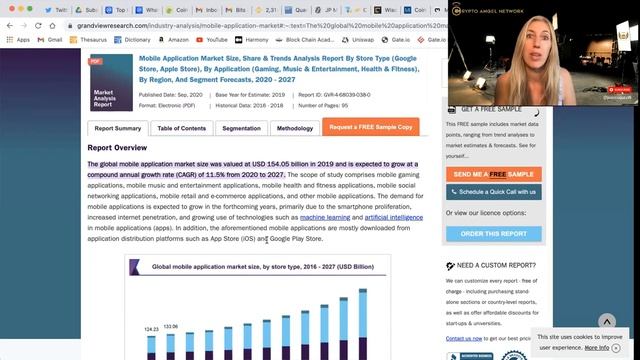Switch to the Gmail 'Inbo' tab
This screenshot has width=640, height=360.
pos(207,10)
